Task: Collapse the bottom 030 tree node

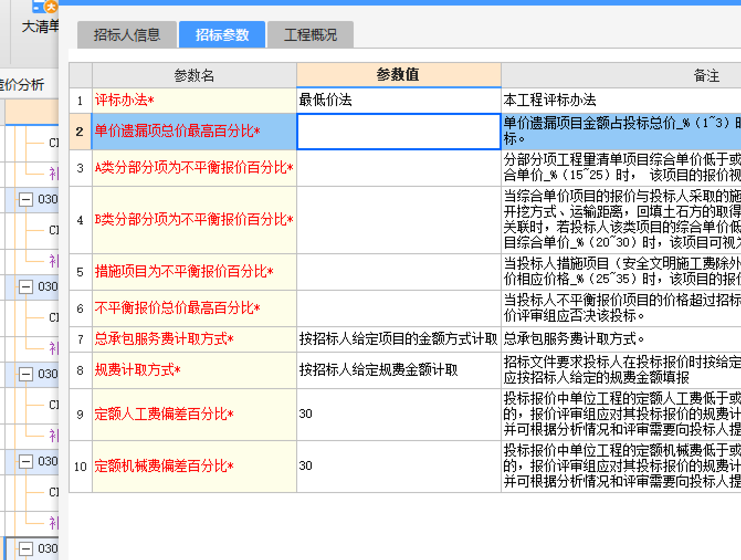Action: [26, 548]
